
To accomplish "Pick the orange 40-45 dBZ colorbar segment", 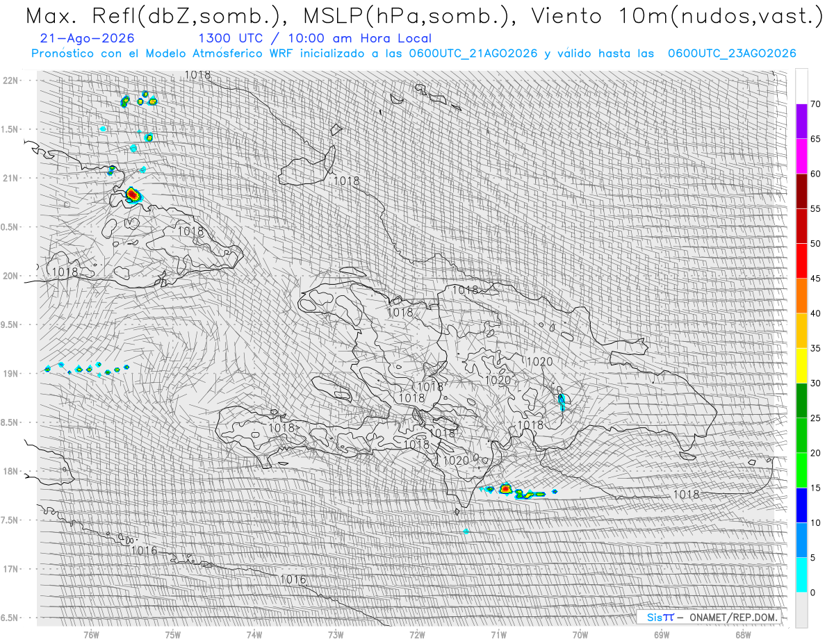I will (x=801, y=296).
